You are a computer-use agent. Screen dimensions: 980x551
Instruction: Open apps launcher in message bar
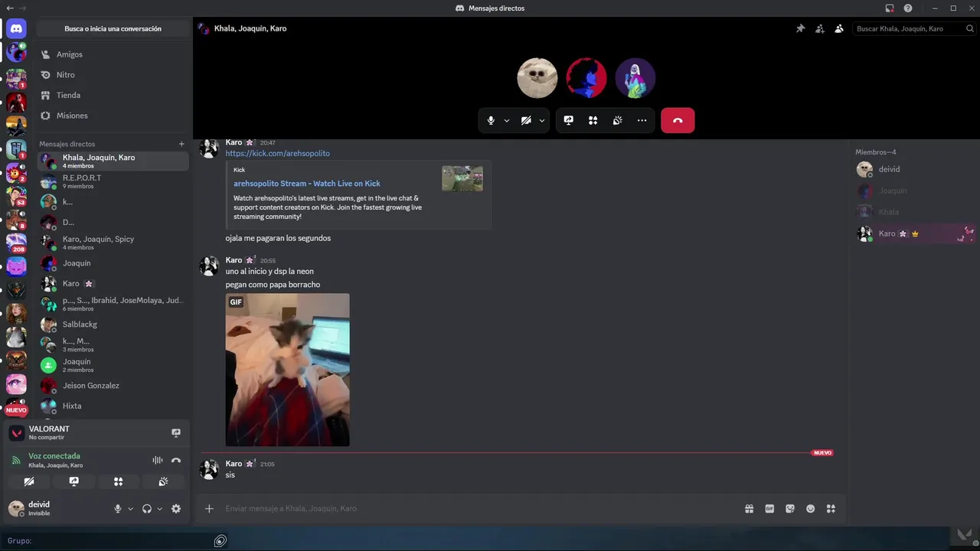pyautogui.click(x=831, y=508)
